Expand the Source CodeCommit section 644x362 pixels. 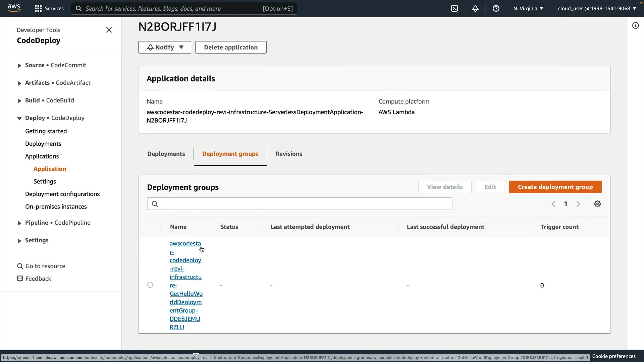(x=19, y=65)
